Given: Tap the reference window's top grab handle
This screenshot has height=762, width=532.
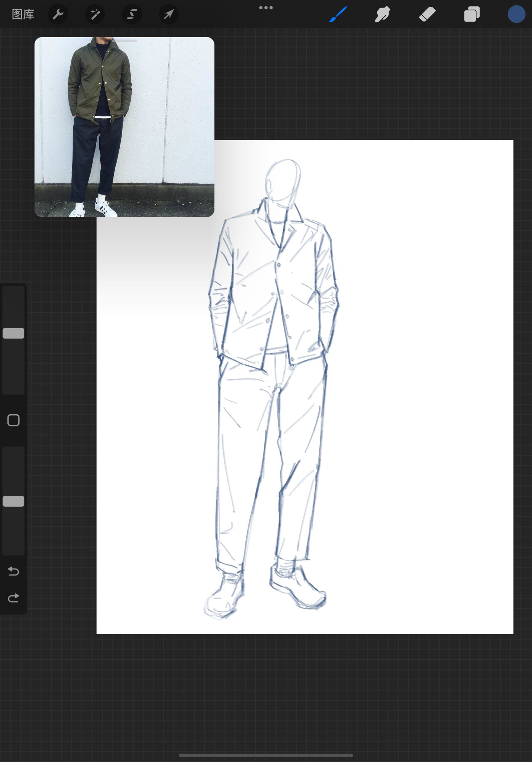Looking at the screenshot, I should tap(124, 41).
